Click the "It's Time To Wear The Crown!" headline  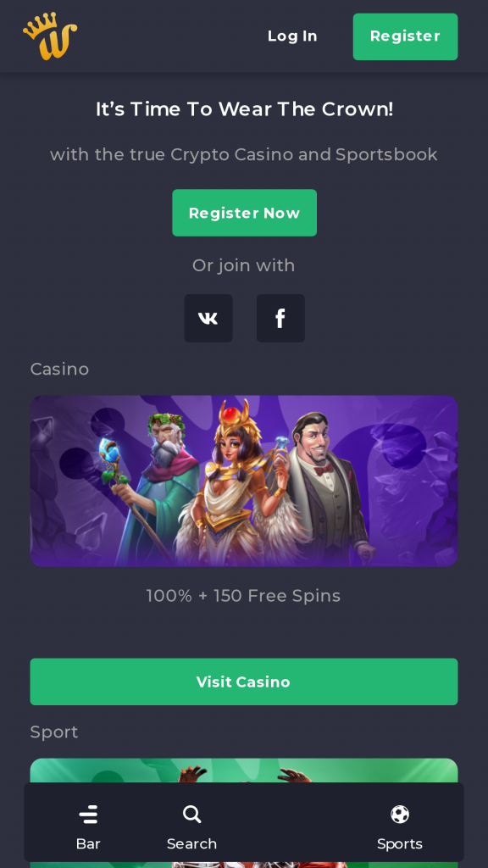(244, 109)
